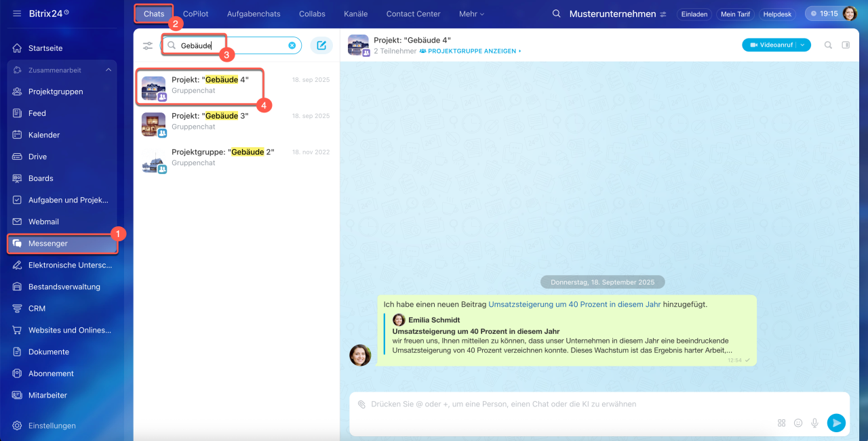Clear the search field with X icon
This screenshot has height=441, width=868.
tap(292, 45)
